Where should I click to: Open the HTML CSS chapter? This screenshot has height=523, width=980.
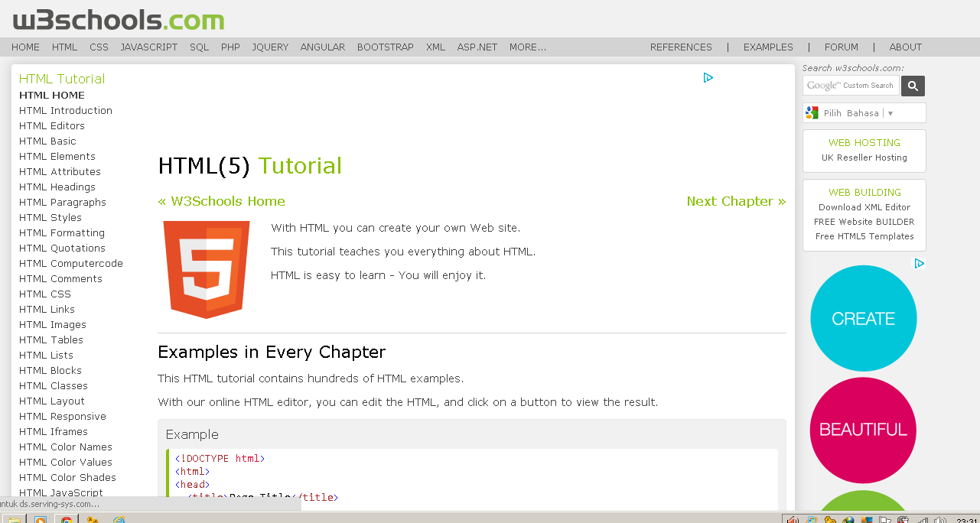pyautogui.click(x=45, y=294)
